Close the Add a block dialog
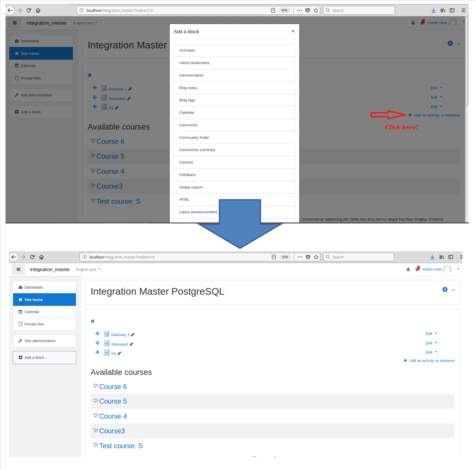The width and height of the screenshot is (476, 470). pos(293,31)
